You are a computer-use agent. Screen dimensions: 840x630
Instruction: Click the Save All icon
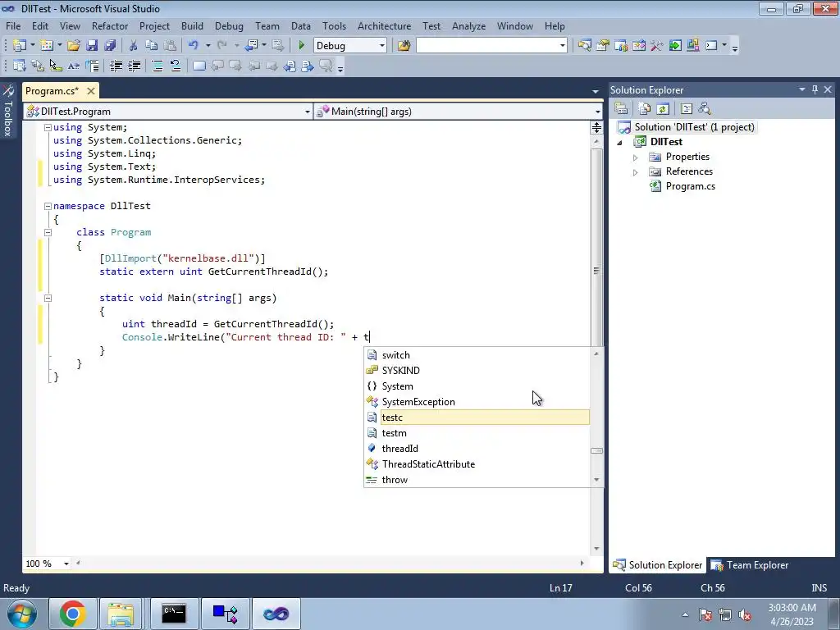110,46
